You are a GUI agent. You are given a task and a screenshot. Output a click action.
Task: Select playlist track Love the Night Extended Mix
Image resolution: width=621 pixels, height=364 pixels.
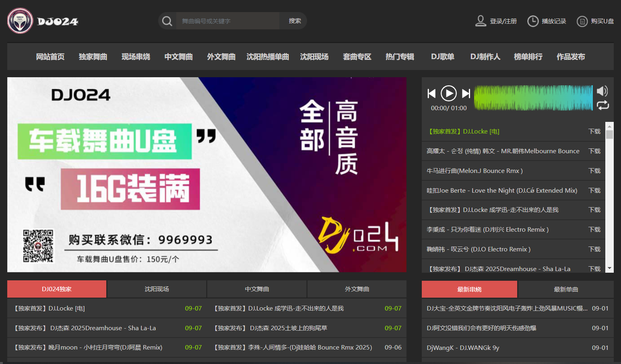click(x=502, y=191)
